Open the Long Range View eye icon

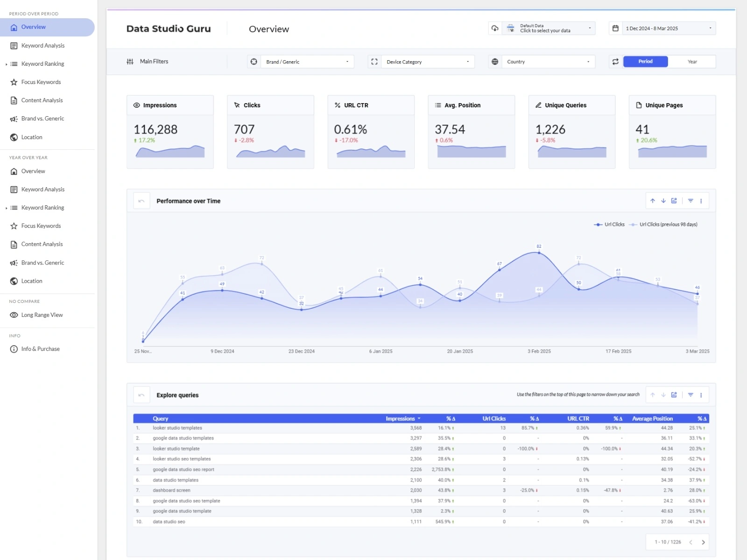pyautogui.click(x=14, y=315)
